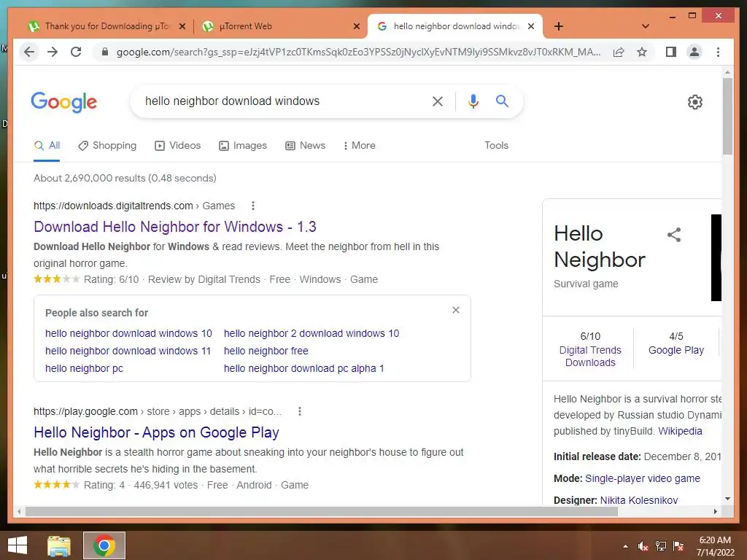Screen dimensions: 747x560
Task: Click the scroll right arrow
Action: point(715,511)
